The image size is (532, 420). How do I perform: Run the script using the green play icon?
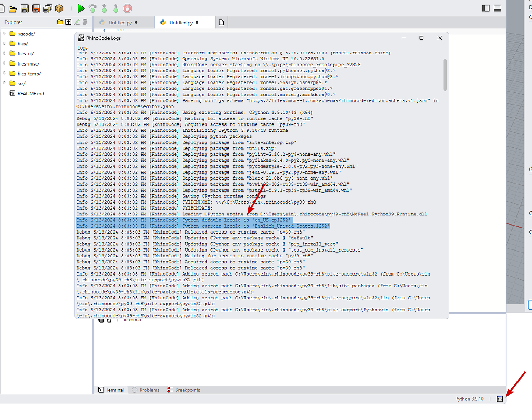[x=81, y=8]
